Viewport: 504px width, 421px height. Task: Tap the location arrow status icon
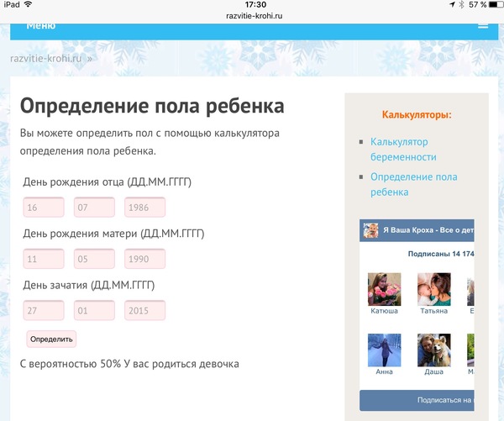tap(453, 4)
